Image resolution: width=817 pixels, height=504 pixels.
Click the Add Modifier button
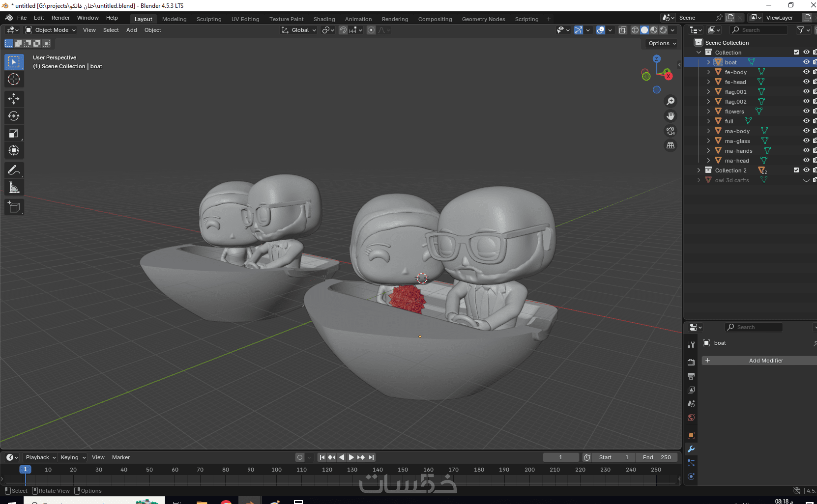pyautogui.click(x=765, y=361)
